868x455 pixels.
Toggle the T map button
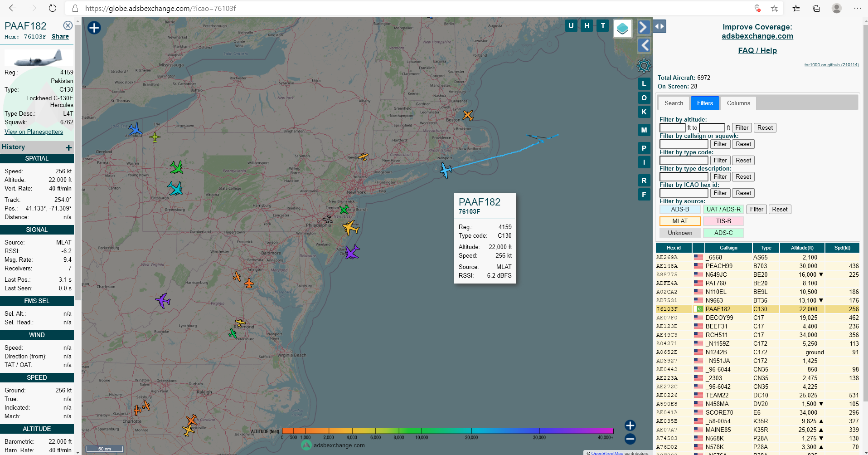[x=603, y=26]
